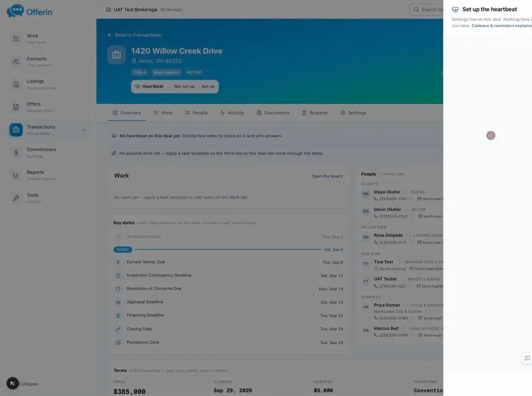Click the Cadence & reminders explained link
Image resolution: width=532 pixels, height=396 pixels.
pos(501,25)
